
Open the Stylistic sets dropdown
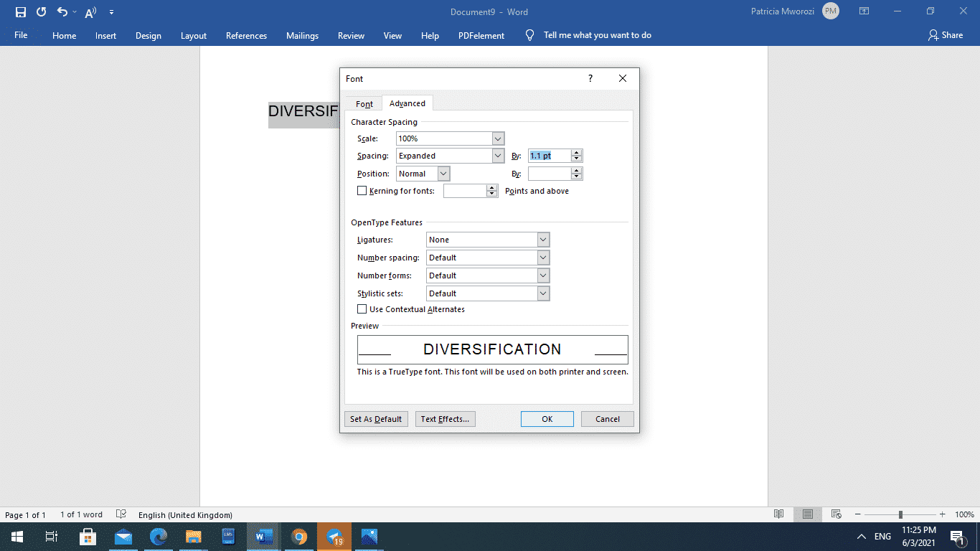pos(542,293)
